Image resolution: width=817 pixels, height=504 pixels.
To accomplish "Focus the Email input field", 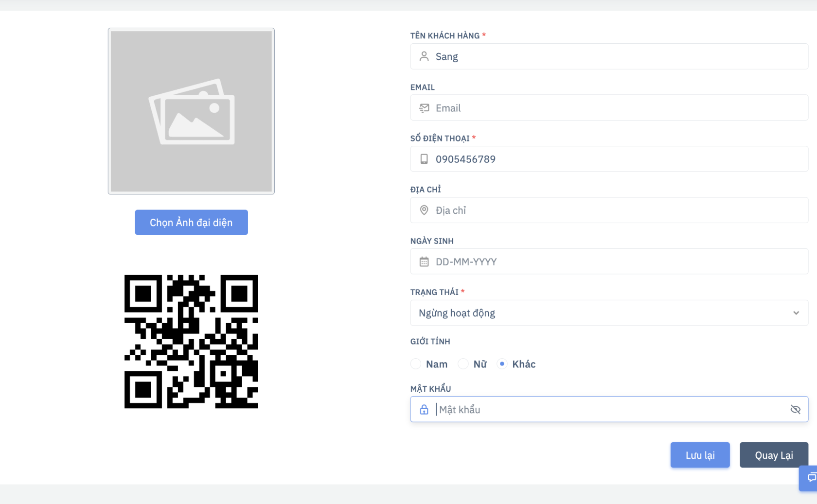I will click(x=609, y=108).
